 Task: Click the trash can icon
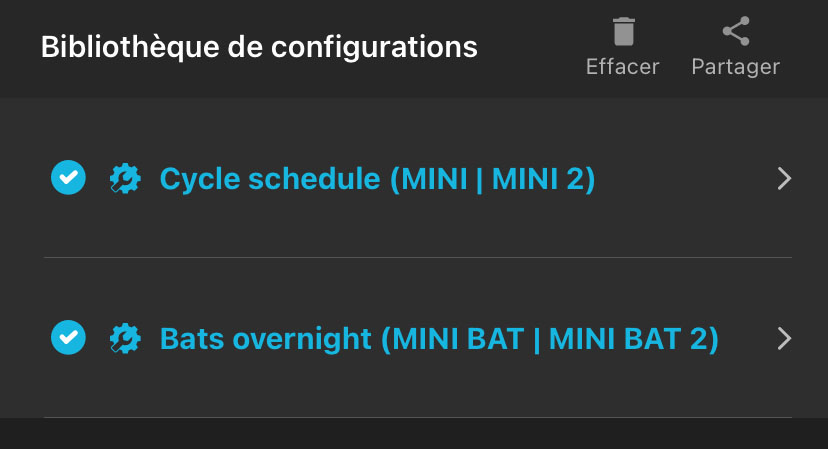pos(622,31)
